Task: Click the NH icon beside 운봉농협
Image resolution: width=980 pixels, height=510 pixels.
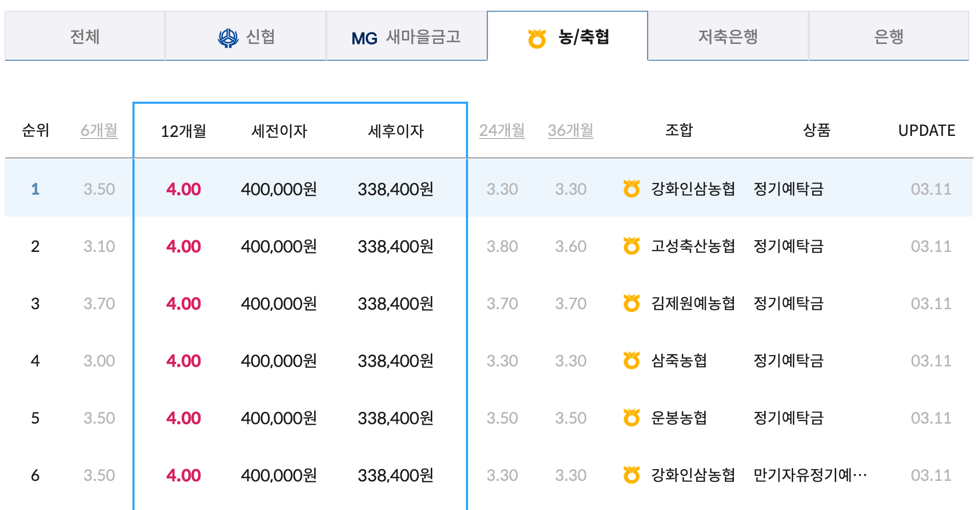Action: (x=632, y=418)
